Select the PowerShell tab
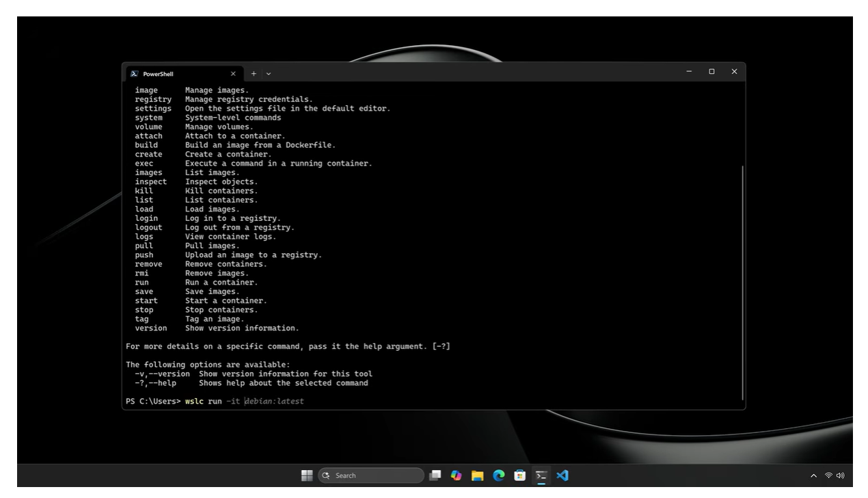Screen dimensions: 868x498 pyautogui.click(x=183, y=73)
